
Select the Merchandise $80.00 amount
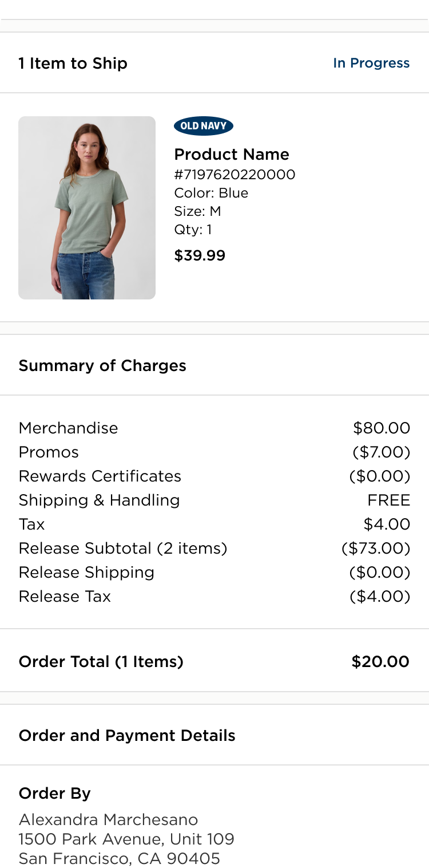click(382, 428)
